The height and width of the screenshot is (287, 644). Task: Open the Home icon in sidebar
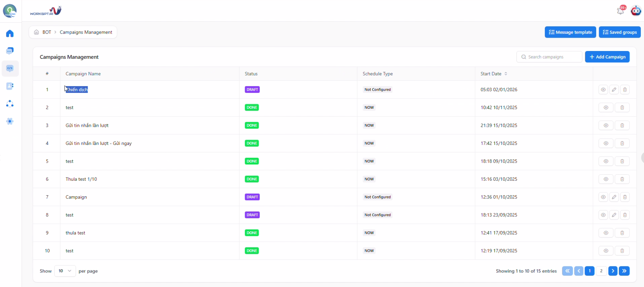[10, 34]
